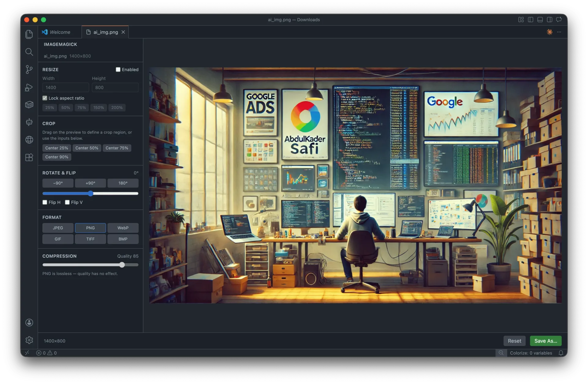Rotate image by -90°

click(58, 183)
